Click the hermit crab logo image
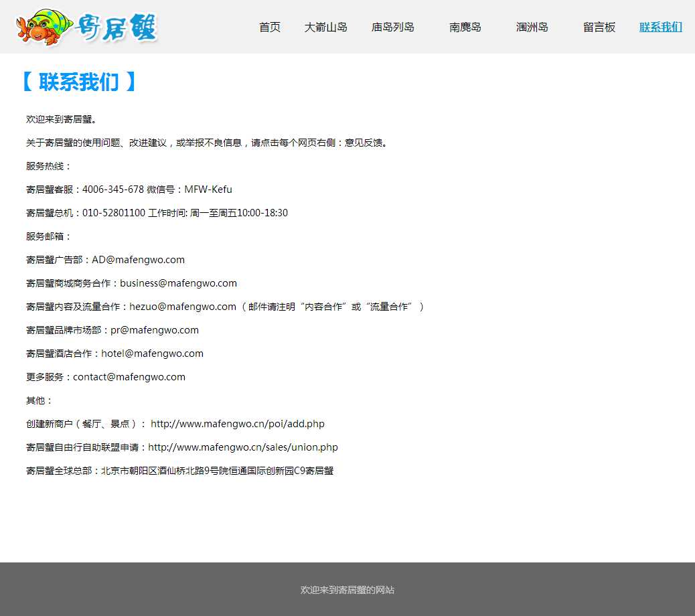This screenshot has width=695, height=616. pos(86,27)
